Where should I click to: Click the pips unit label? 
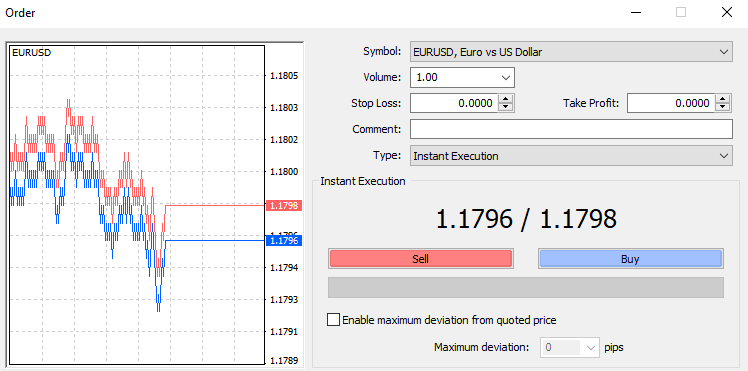pyautogui.click(x=614, y=348)
